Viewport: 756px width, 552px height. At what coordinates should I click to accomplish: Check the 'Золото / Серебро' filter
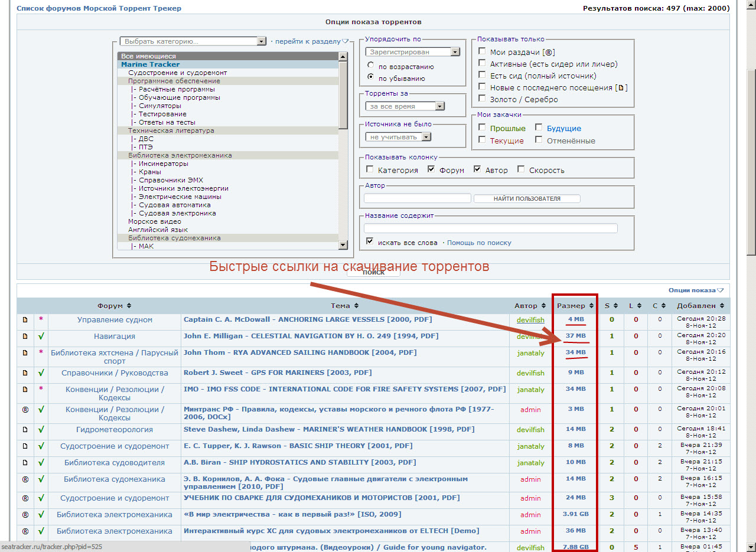pos(483,99)
